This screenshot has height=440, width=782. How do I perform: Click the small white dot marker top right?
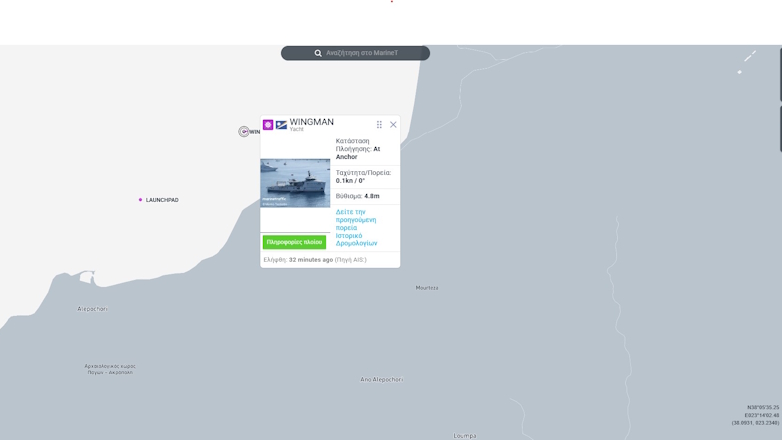(739, 72)
